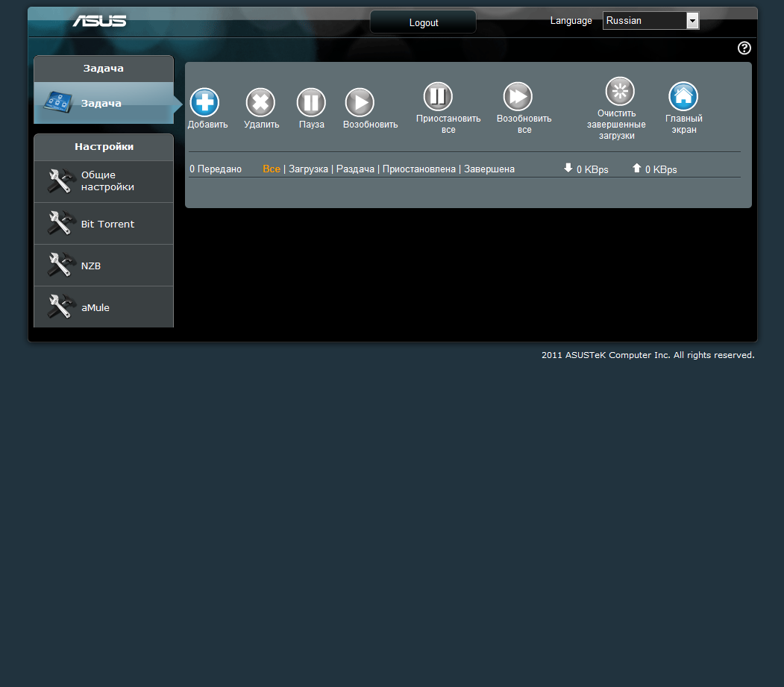Click the Добавить (add) plus icon

coord(204,102)
